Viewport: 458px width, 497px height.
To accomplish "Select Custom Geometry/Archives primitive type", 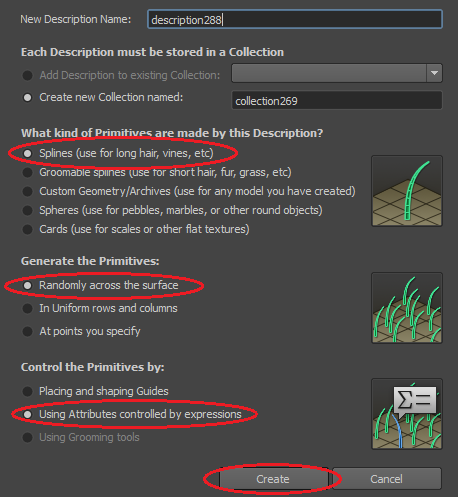I will (x=27, y=192).
